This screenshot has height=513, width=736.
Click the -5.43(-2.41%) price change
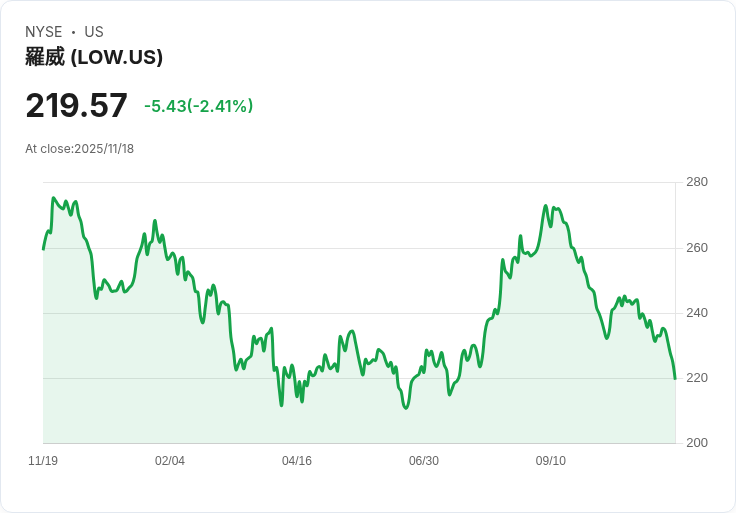click(x=198, y=106)
